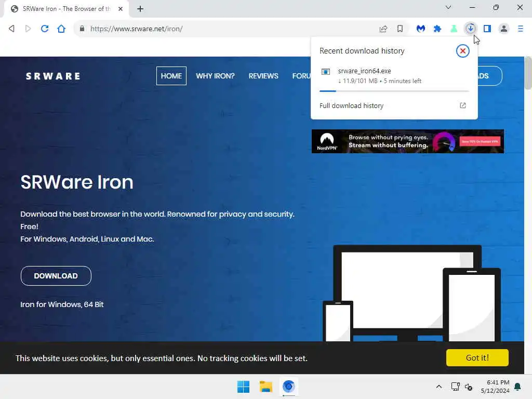
Task: Go forward using the forward arrow
Action: (x=28, y=29)
